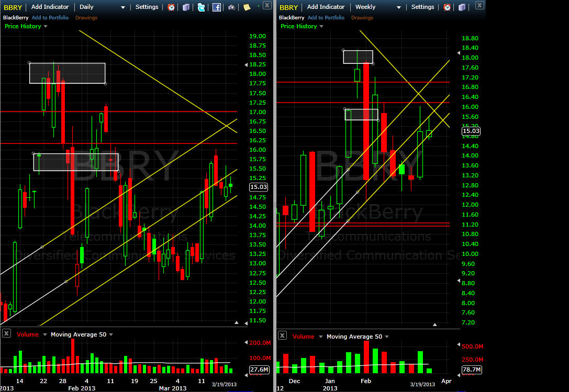Click the Price History label on Daily chart
The width and height of the screenshot is (569, 392).
click(23, 26)
